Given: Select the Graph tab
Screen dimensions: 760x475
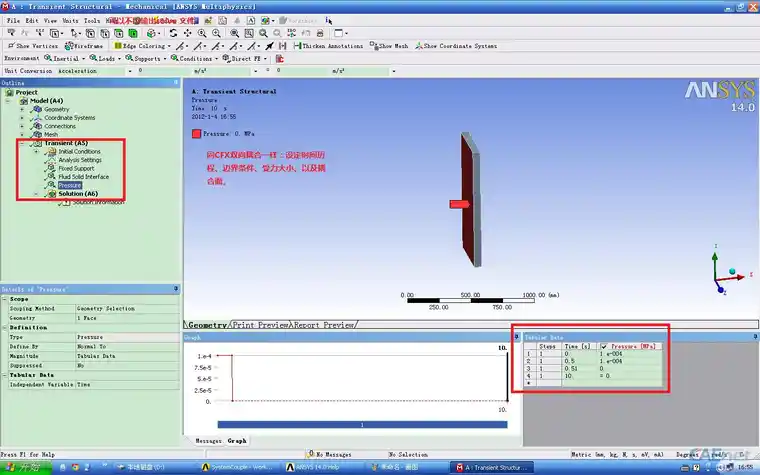Looking at the screenshot, I should (237, 441).
